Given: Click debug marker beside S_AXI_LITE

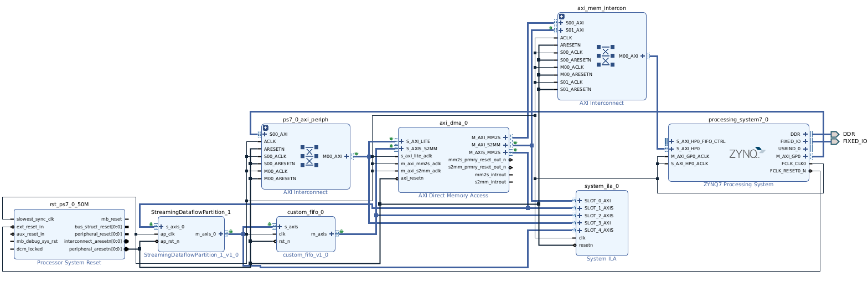Looking at the screenshot, I should pyautogui.click(x=391, y=139).
